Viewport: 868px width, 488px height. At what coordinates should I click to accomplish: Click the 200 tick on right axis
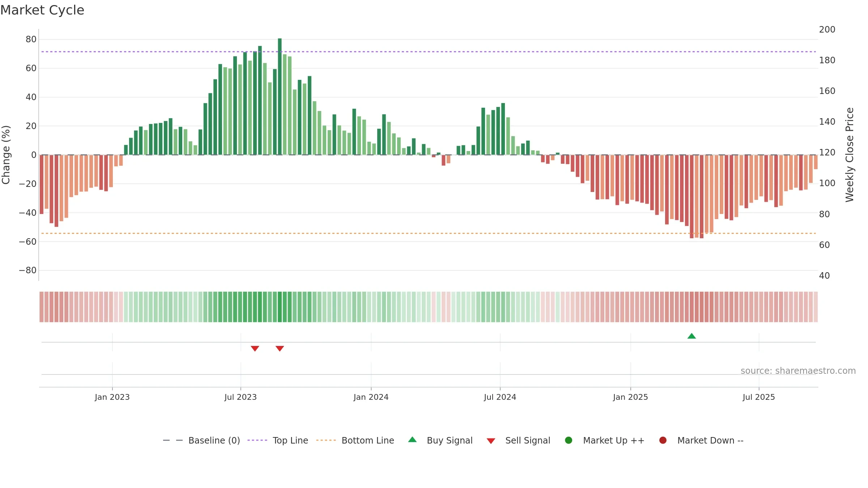point(827,30)
